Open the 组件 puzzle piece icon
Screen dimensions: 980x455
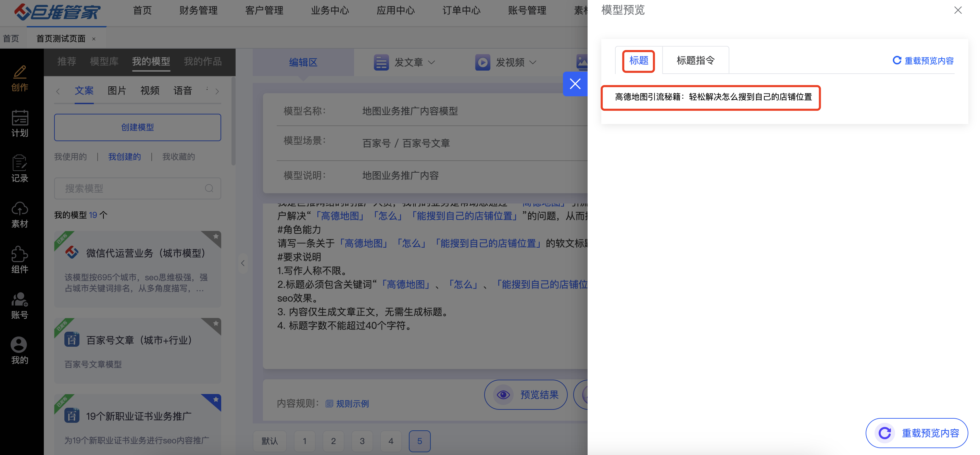[20, 254]
